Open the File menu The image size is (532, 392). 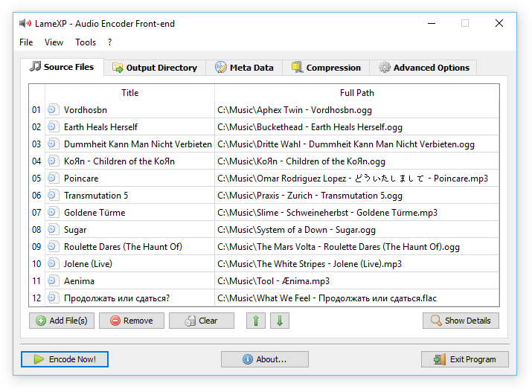point(26,42)
